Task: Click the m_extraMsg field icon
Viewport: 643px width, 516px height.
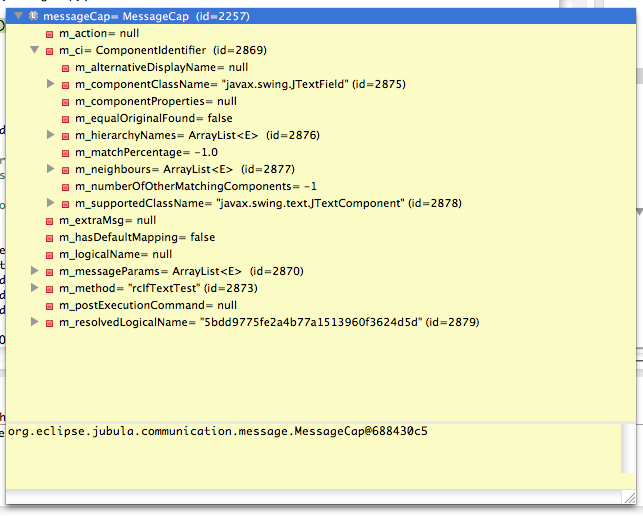Action: pyautogui.click(x=50, y=221)
